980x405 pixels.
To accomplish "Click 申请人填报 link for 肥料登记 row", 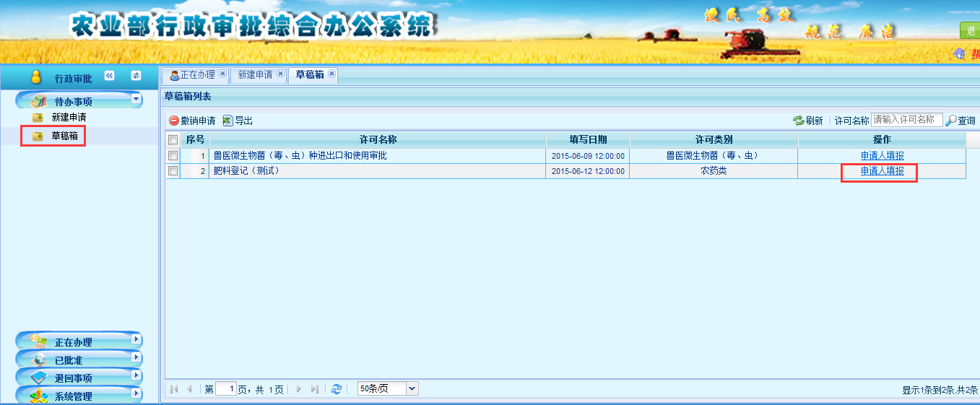I will click(x=882, y=171).
